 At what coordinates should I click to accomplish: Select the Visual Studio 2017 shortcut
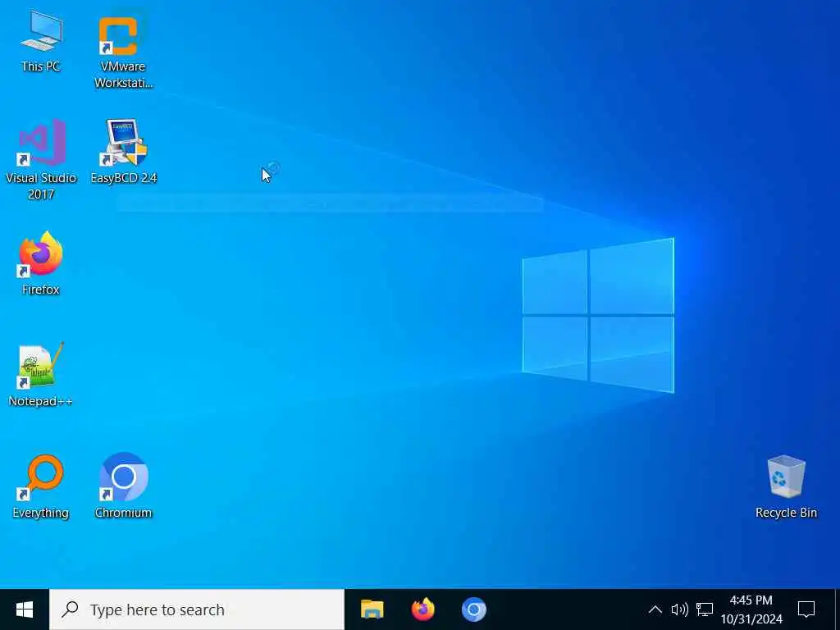[x=41, y=160]
